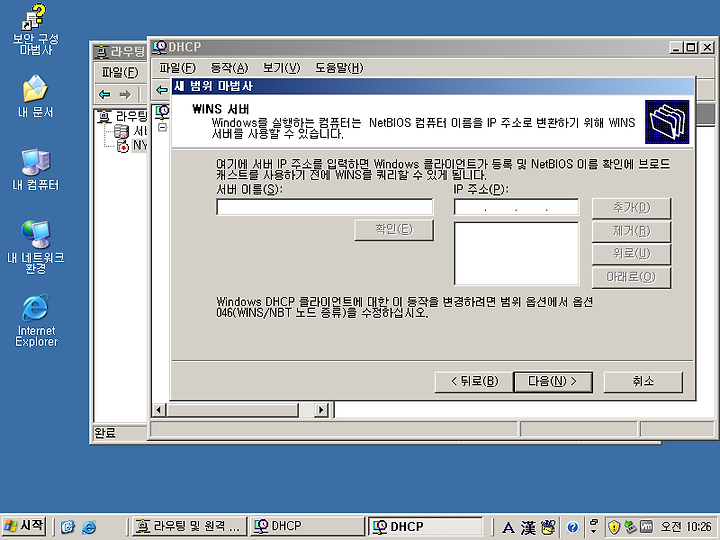Collapse the DHCP tree node
The width and height of the screenshot is (720, 540).
[162, 127]
